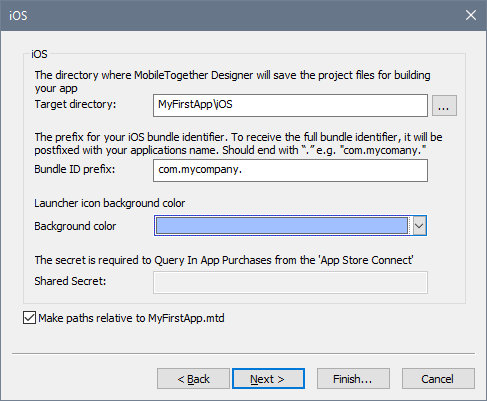
Task: Click the 'Make paths relative to MyFirstApp.mtd' text
Action: [131, 318]
